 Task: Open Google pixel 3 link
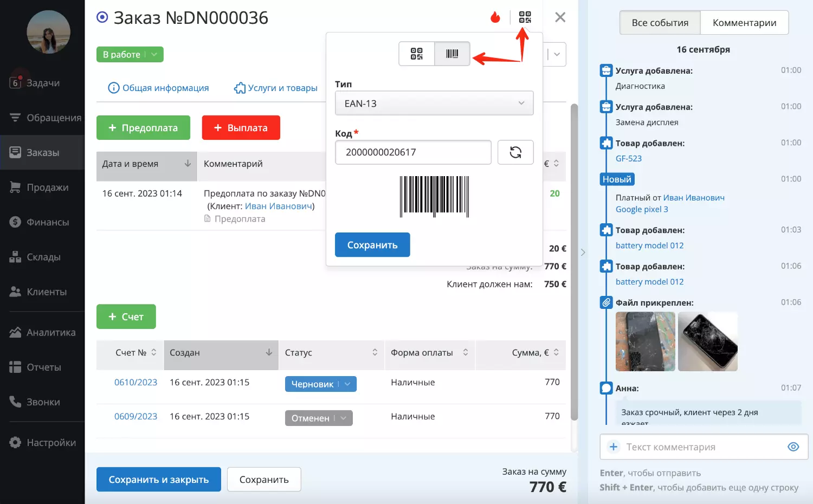(x=642, y=209)
